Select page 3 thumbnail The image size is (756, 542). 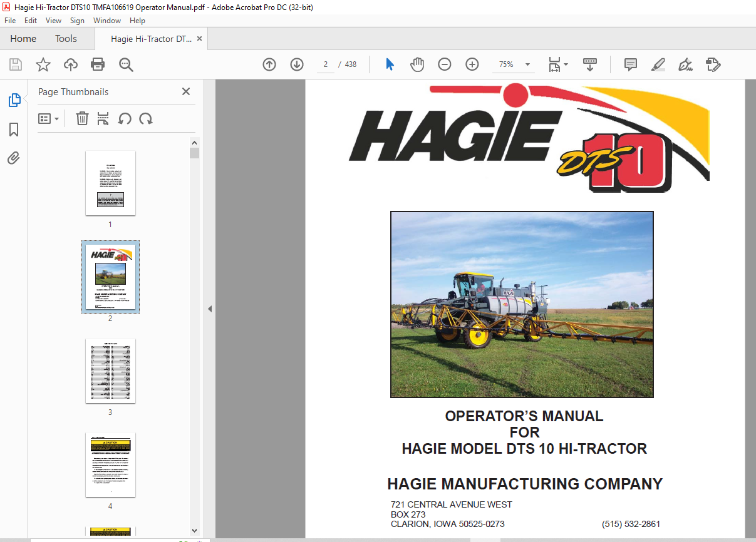click(x=110, y=371)
